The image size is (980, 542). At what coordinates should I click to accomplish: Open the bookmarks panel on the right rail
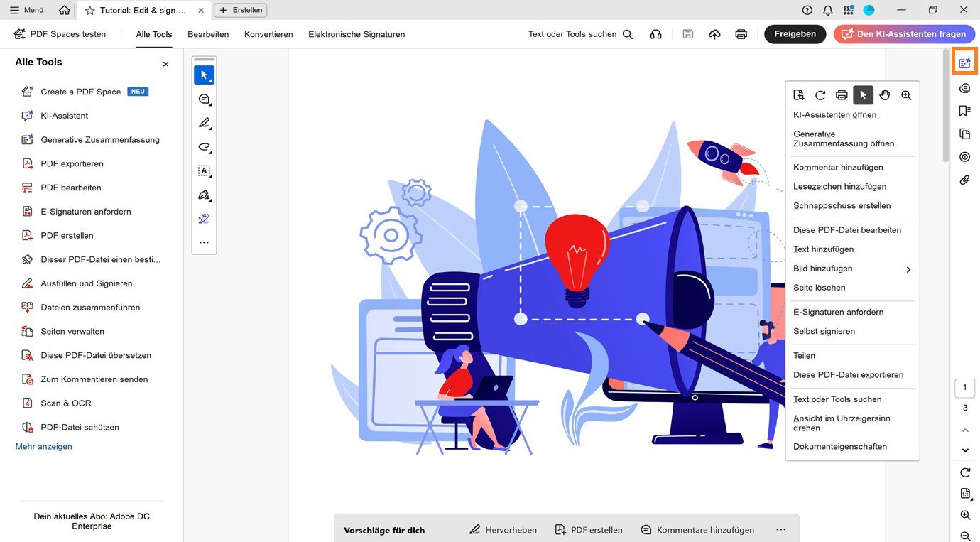coord(964,111)
